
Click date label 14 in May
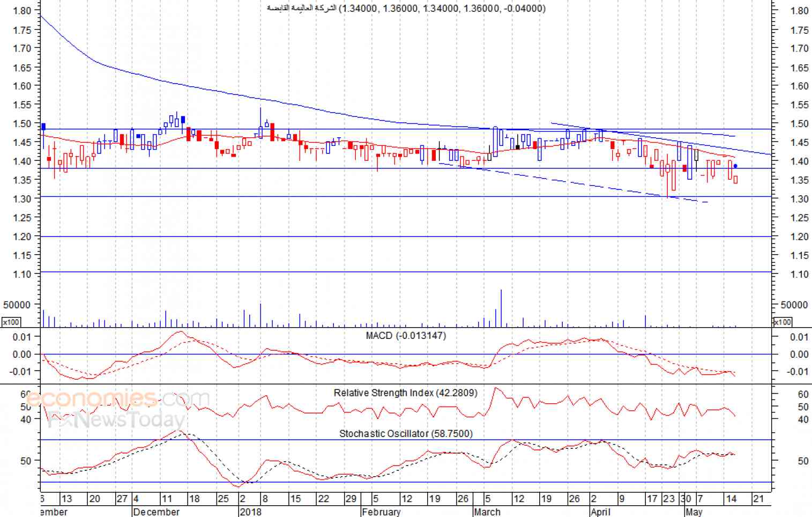(731, 499)
